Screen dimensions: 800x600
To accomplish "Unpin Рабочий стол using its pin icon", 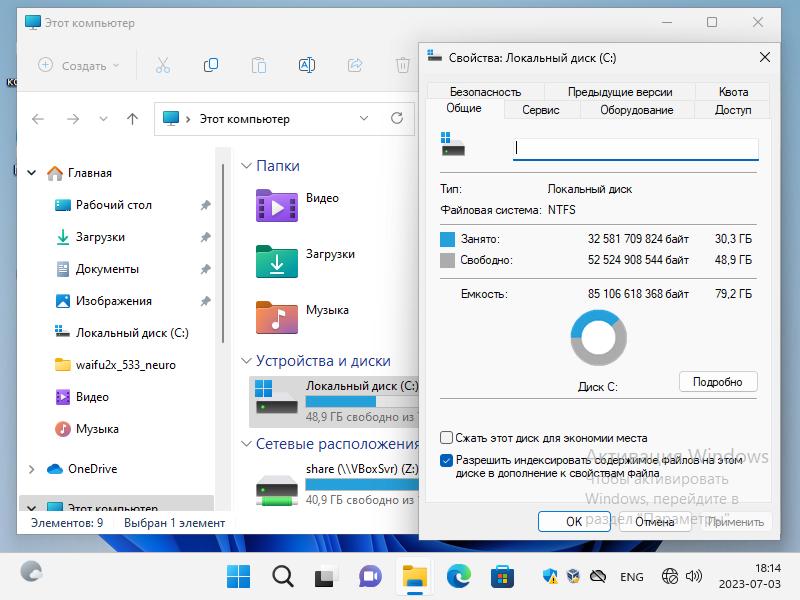I will point(205,205).
